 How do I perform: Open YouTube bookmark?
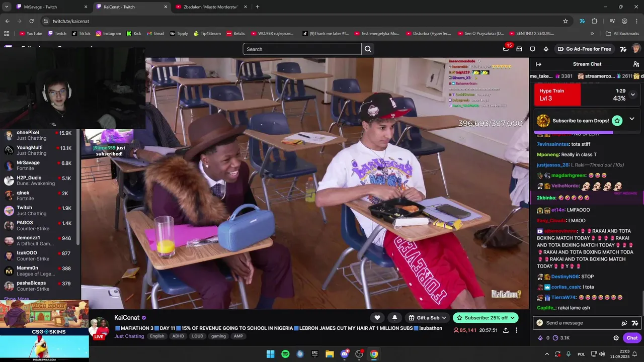31,34
